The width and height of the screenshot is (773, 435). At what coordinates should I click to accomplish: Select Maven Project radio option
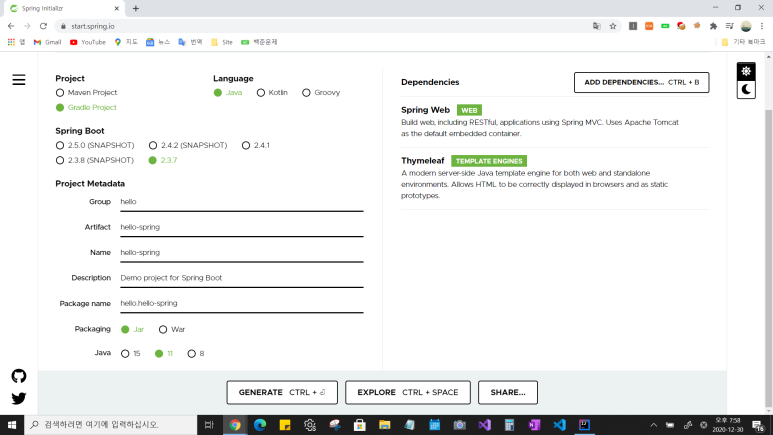coord(86,93)
